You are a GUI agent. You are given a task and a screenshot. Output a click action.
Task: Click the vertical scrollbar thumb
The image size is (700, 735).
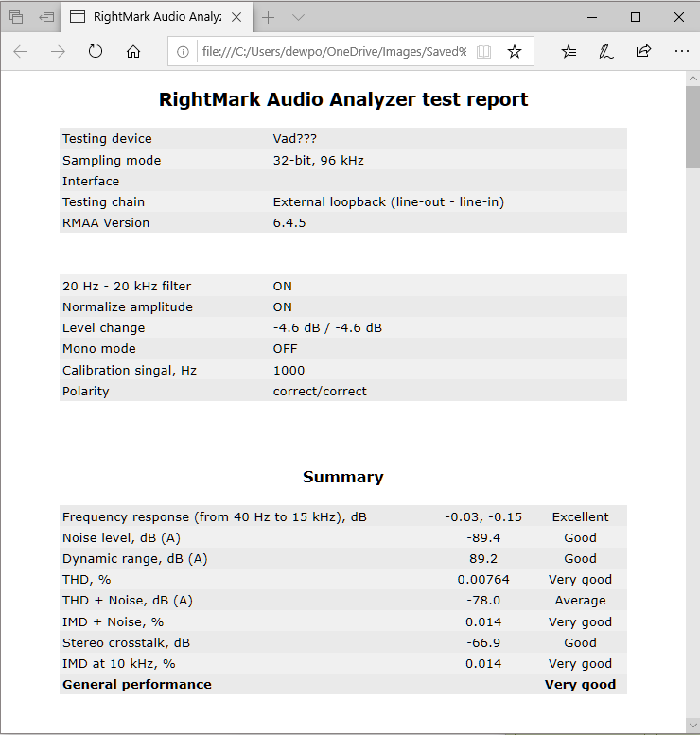click(x=693, y=127)
